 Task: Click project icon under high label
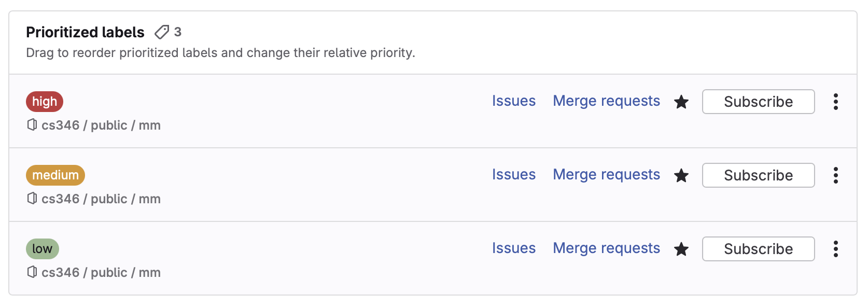coord(32,125)
